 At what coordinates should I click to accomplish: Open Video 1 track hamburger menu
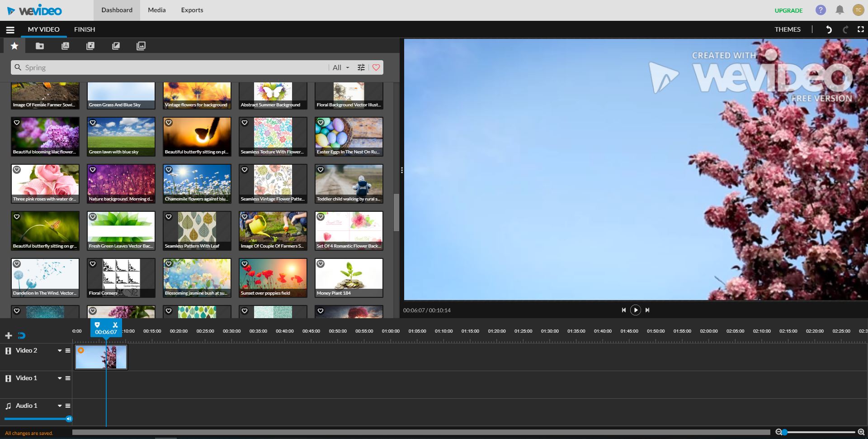68,378
